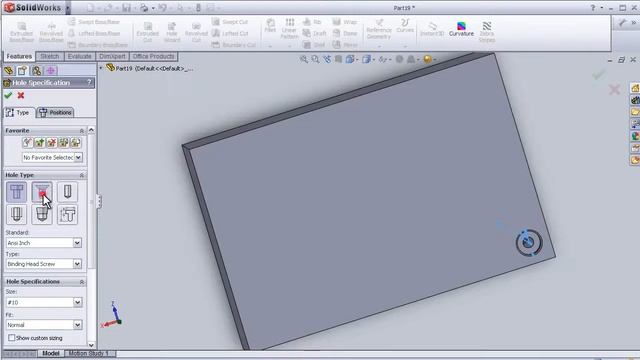
Task: Collapse the Hole Type section
Action: pyautogui.click(x=82, y=175)
